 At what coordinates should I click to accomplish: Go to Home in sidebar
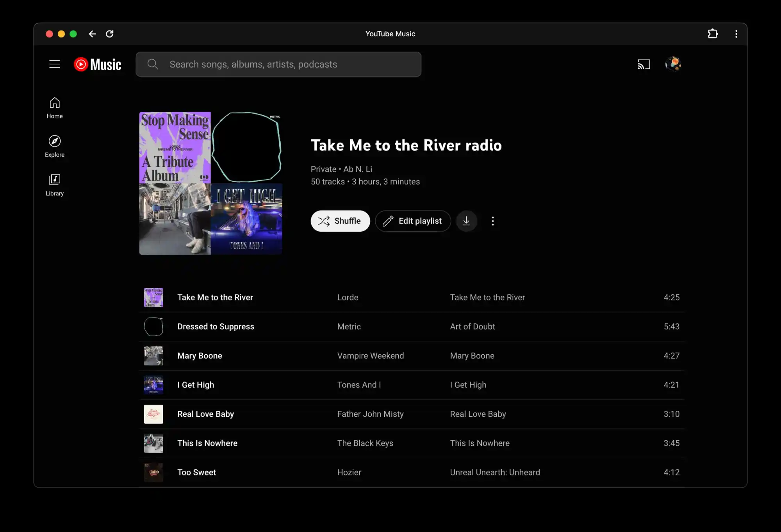point(55,108)
